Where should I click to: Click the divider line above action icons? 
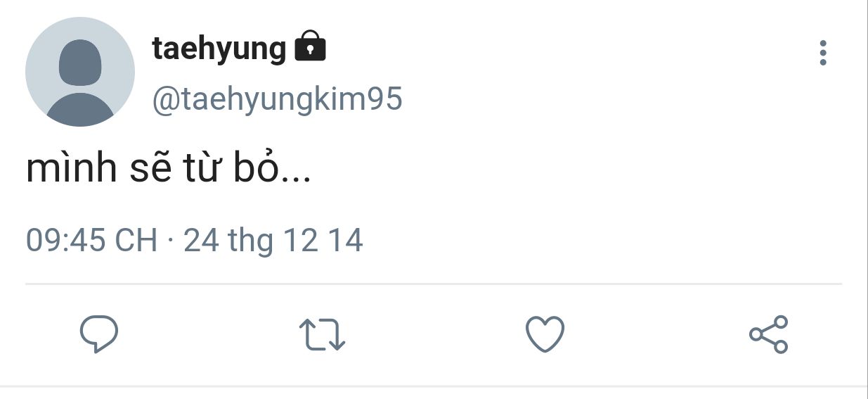click(x=434, y=284)
